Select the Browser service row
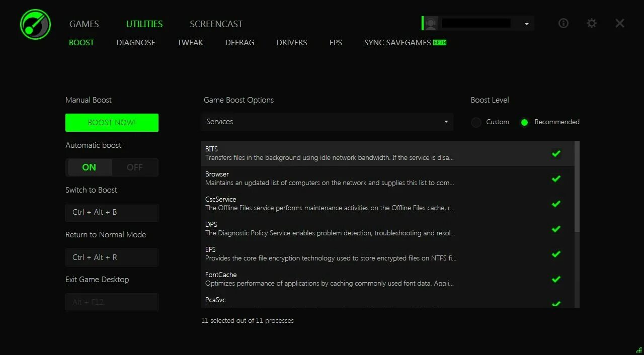644x355 pixels. click(x=387, y=179)
